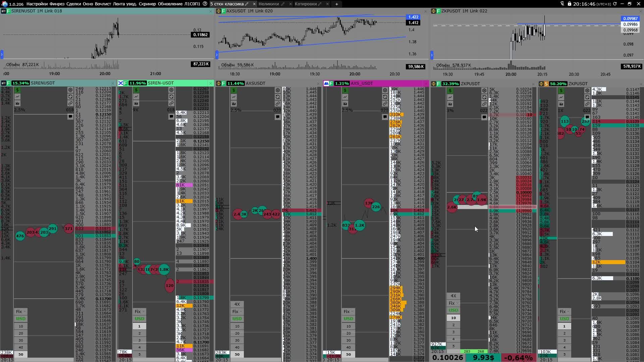Open Fix dropdown in ZKPUSDT futures panel
644x362 pixels.
tap(453, 303)
